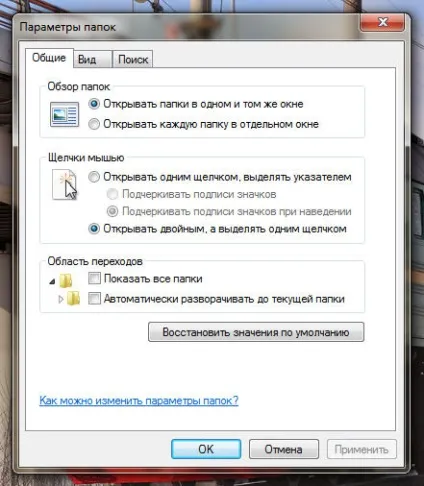Click Восстановить значения по умолчанию button

(256, 332)
